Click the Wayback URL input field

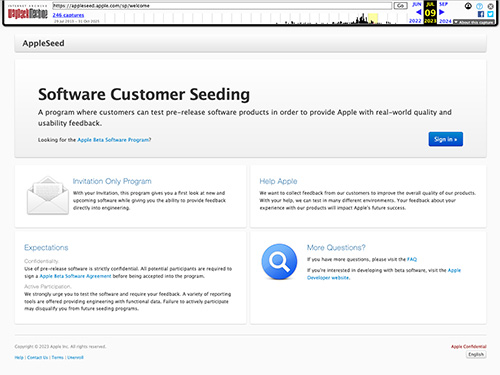(x=222, y=6)
